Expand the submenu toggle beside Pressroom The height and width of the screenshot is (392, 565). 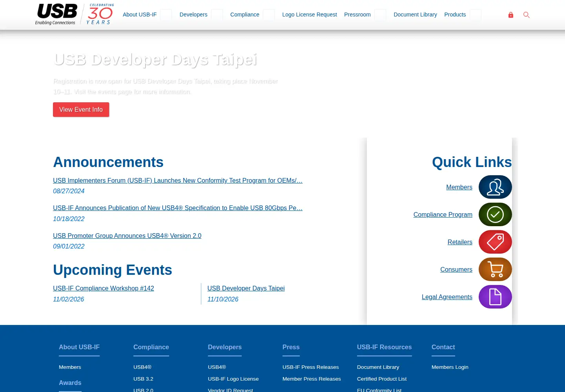pos(380,15)
